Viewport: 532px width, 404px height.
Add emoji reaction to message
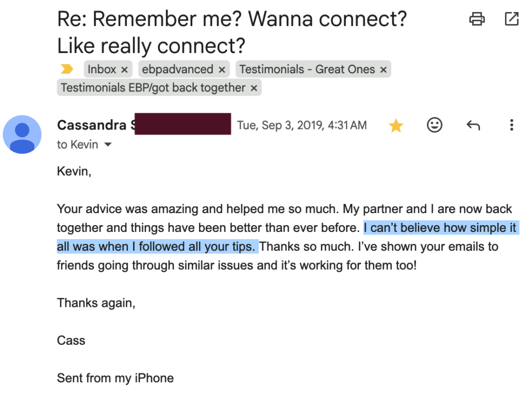click(x=434, y=125)
